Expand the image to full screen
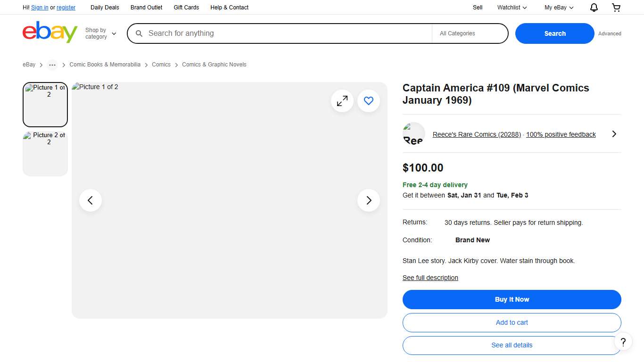644x362 pixels. tap(342, 101)
